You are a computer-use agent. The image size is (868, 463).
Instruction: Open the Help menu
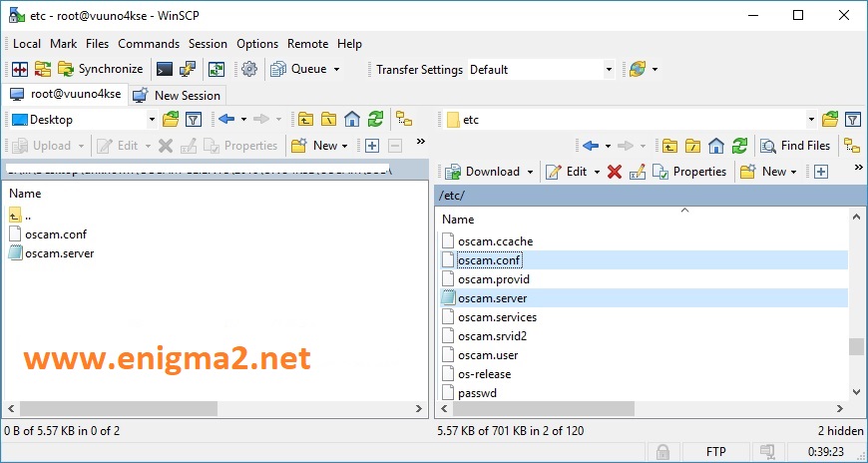[x=349, y=44]
